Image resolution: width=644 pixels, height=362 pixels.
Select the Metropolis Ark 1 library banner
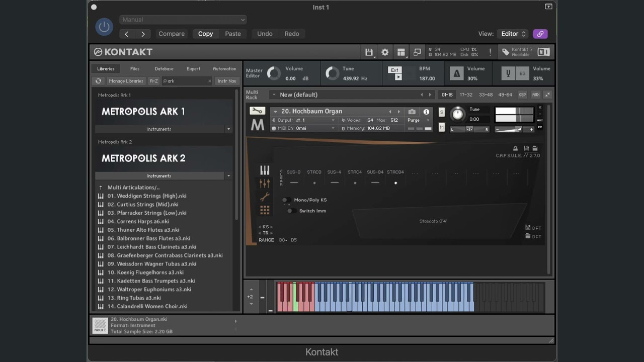point(164,112)
